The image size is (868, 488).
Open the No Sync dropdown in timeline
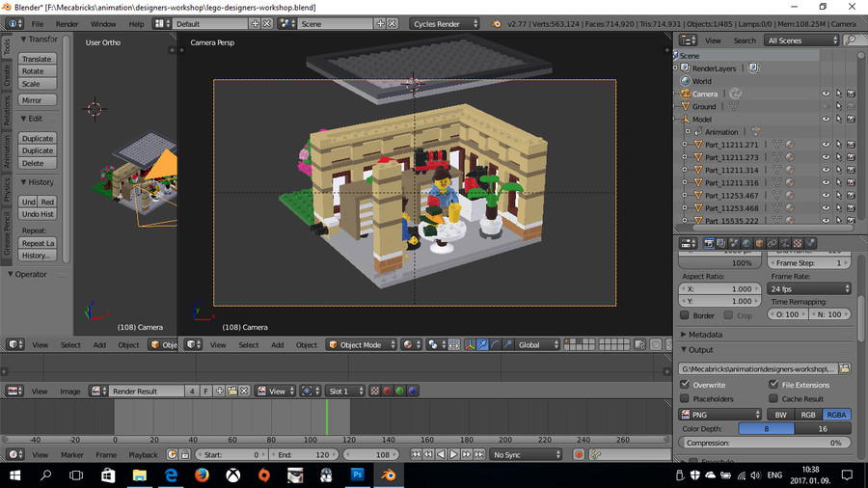pyautogui.click(x=526, y=455)
